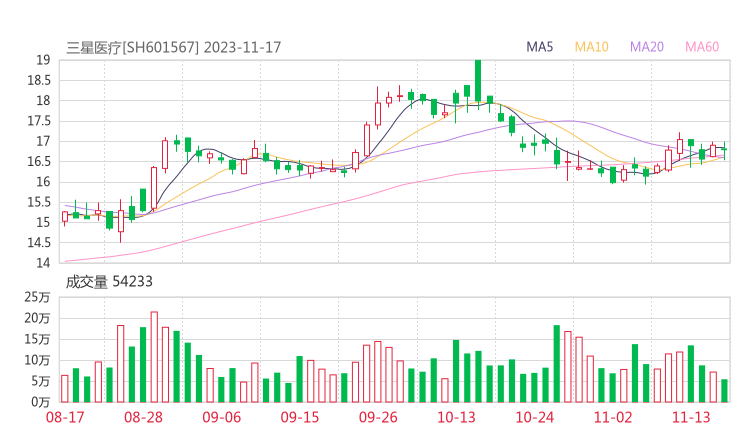The height and width of the screenshot is (440, 740).
Task: Click the 09-26 date axis label
Action: (378, 417)
